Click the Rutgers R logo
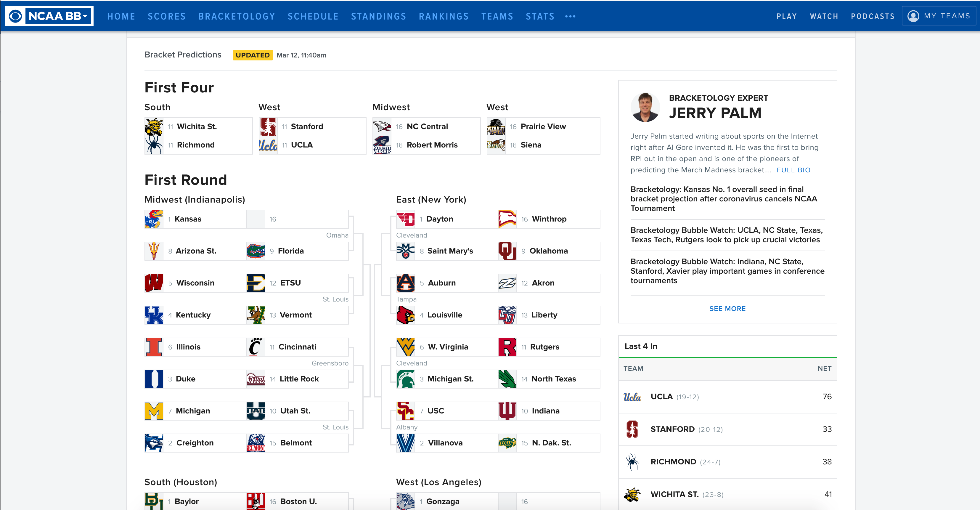 507,347
